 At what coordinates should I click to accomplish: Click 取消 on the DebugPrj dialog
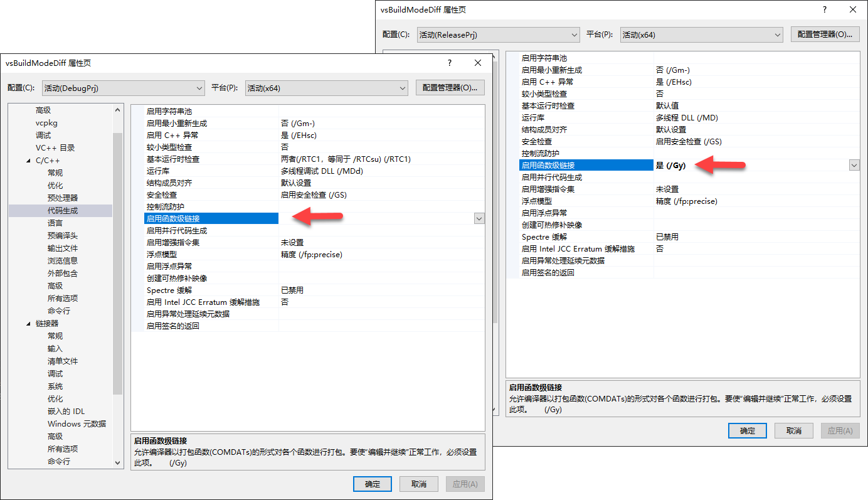pos(418,484)
